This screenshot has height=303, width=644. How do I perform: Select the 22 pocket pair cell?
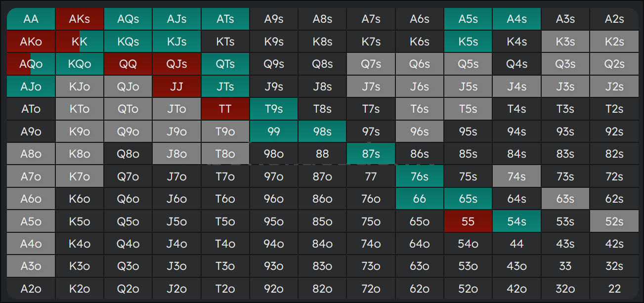click(x=614, y=289)
